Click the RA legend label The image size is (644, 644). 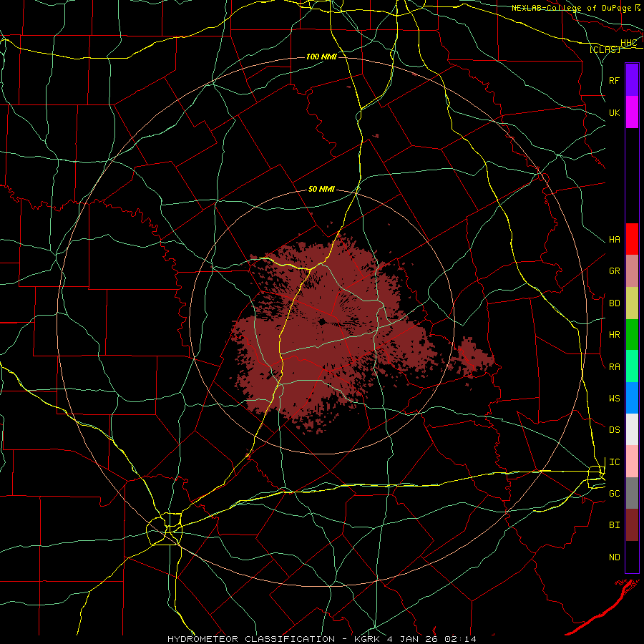[614, 367]
